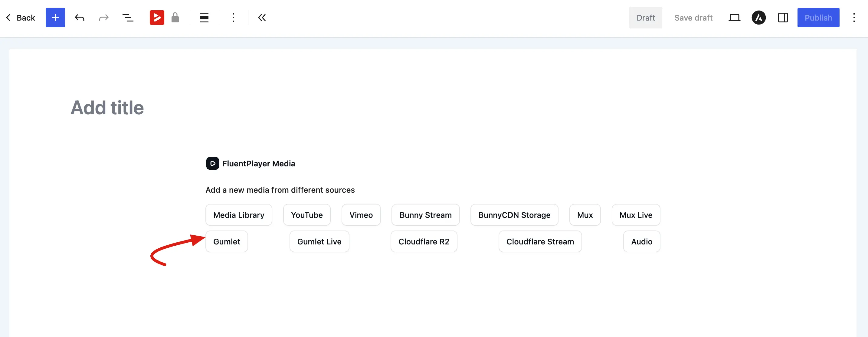Open the editor options menu

point(854,18)
